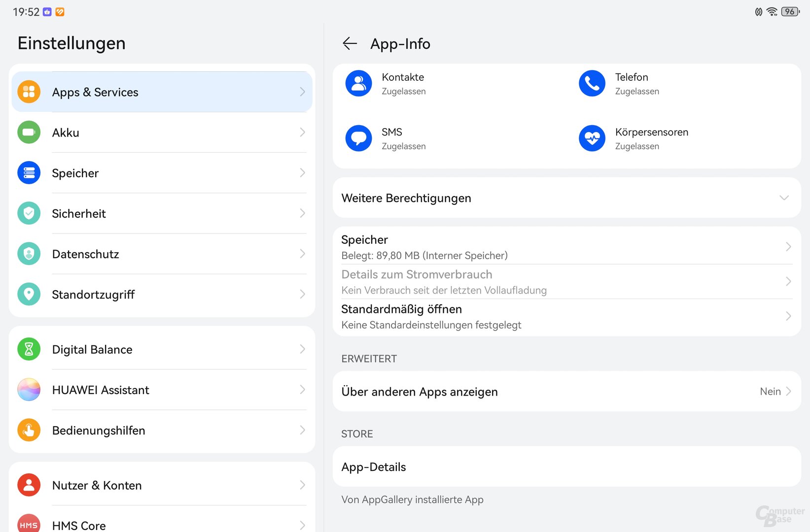Tap Zugelassen under Telefon
810x532 pixels.
point(637,92)
